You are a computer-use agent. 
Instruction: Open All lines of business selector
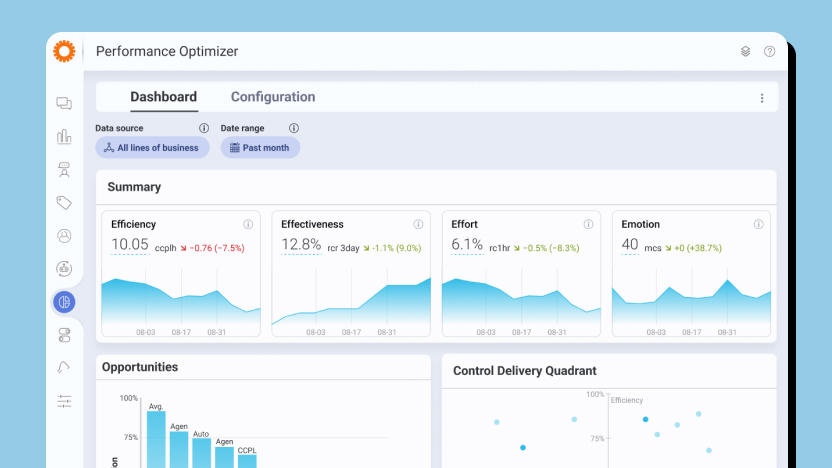(x=152, y=148)
